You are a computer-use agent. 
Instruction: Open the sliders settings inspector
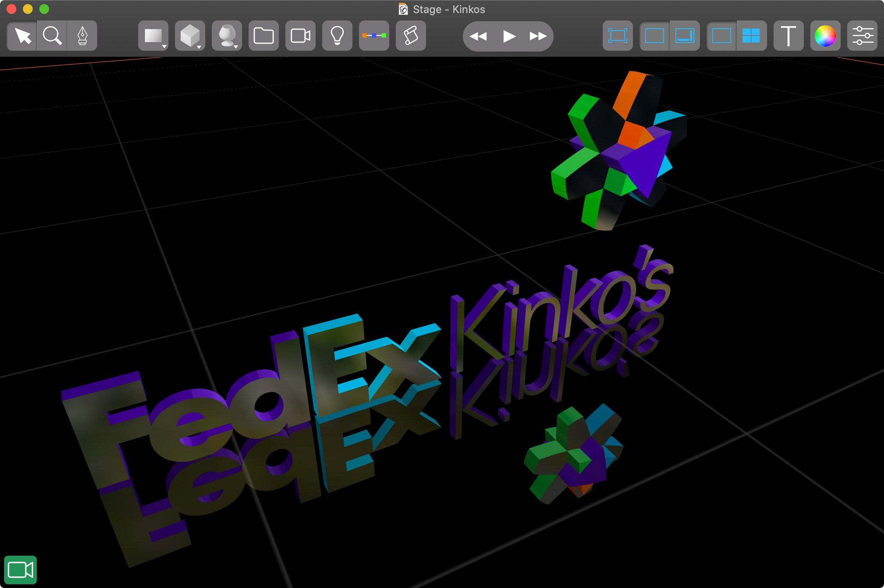point(862,36)
